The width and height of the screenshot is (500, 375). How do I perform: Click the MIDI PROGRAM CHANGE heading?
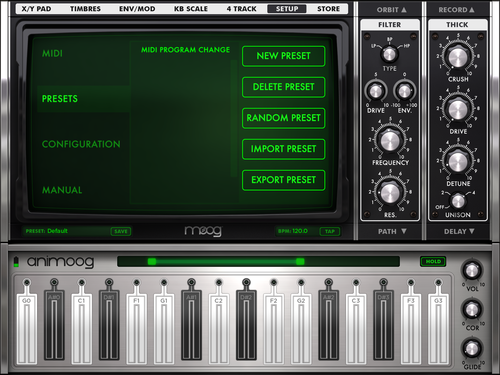(185, 50)
